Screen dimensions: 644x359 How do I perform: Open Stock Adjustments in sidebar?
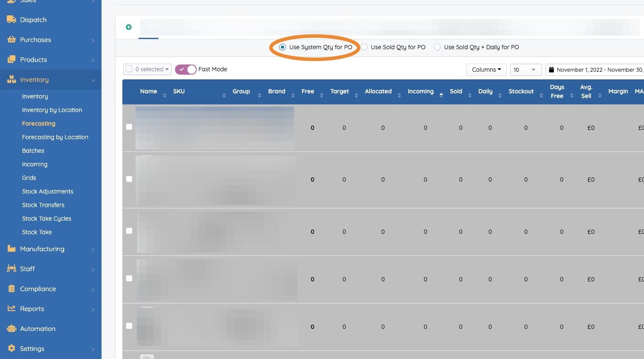(48, 191)
